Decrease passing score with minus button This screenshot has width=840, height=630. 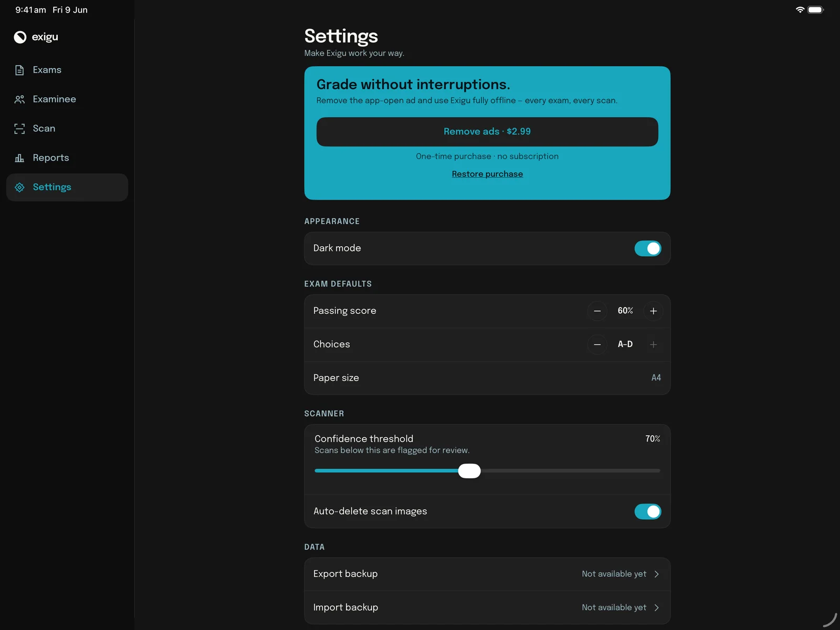pyautogui.click(x=597, y=311)
